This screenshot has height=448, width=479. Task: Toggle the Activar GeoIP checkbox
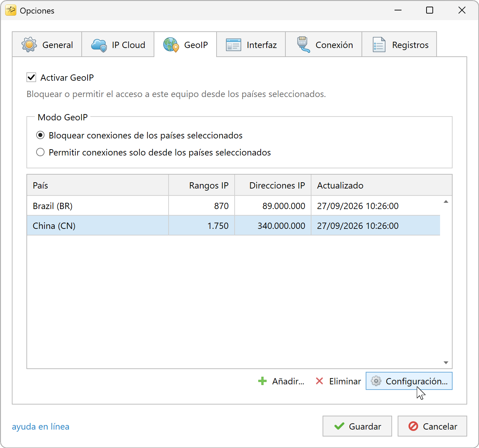31,77
